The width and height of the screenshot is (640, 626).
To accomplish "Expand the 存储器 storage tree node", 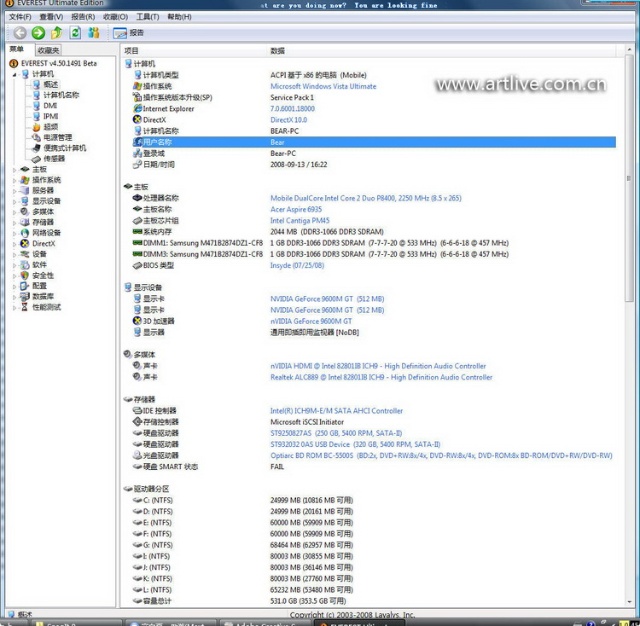I will pyautogui.click(x=14, y=222).
